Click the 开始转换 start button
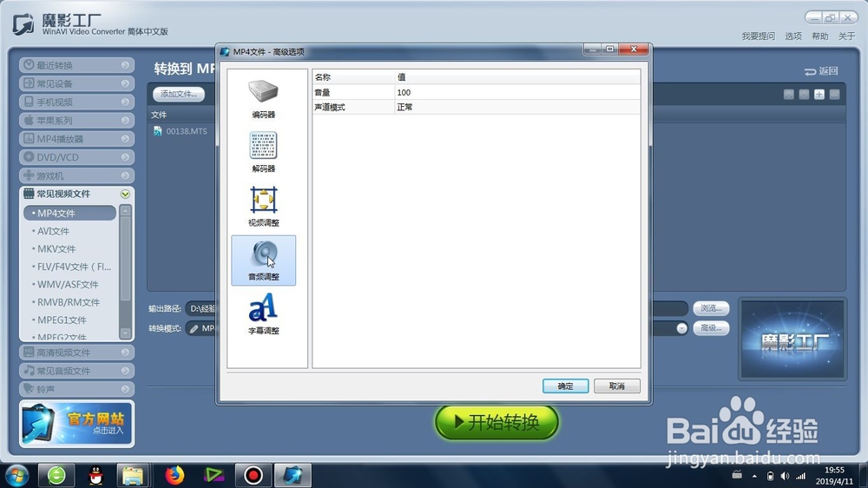This screenshot has width=868, height=488. [496, 422]
